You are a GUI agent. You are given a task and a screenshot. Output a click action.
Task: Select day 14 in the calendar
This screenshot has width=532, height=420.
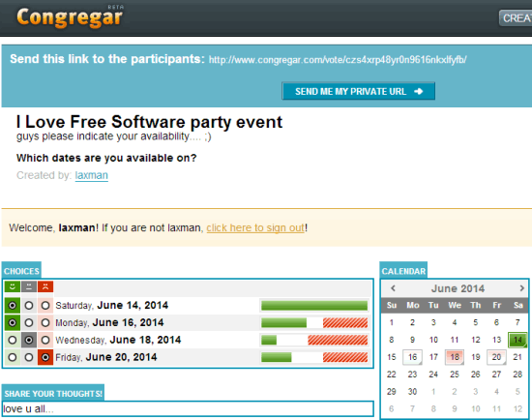(x=517, y=340)
